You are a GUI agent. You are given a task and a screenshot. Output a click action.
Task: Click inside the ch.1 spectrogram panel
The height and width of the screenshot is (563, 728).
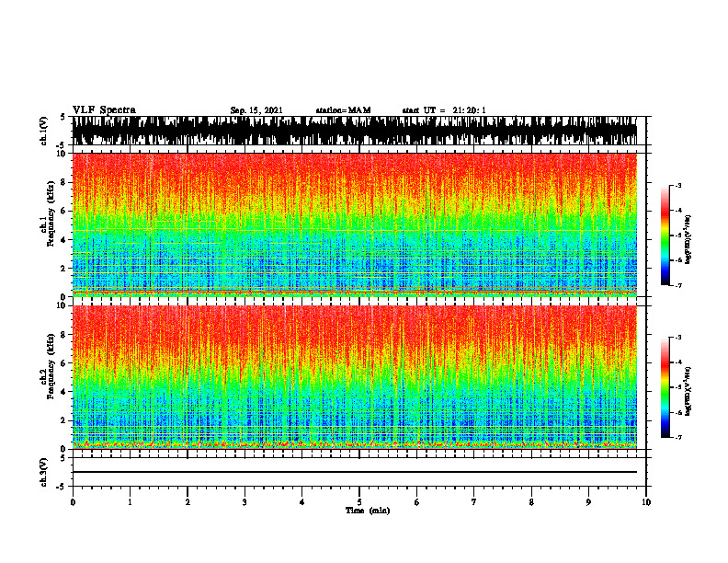click(355, 224)
